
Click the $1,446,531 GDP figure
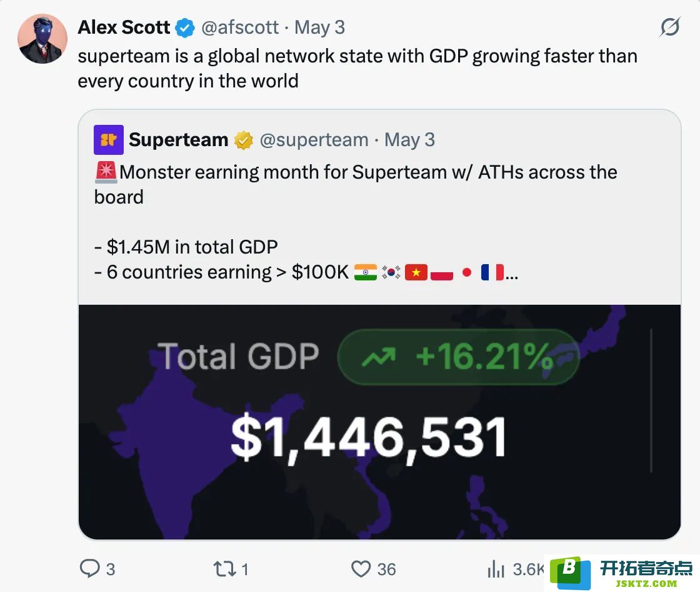369,438
